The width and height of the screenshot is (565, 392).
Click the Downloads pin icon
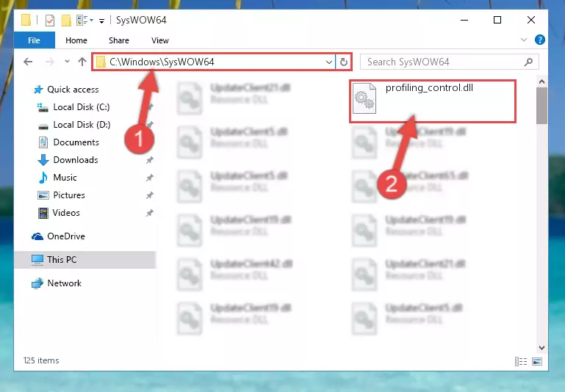(x=150, y=160)
